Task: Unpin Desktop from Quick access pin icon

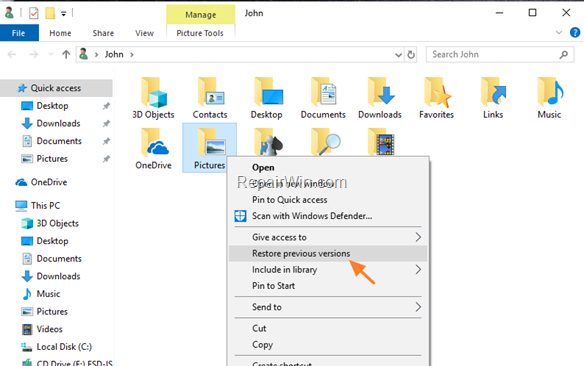Action: tap(107, 106)
